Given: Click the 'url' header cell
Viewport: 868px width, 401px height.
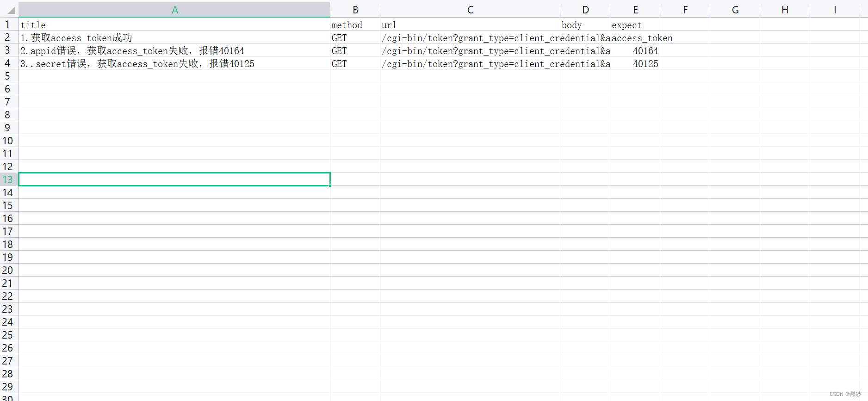Looking at the screenshot, I should (x=470, y=25).
